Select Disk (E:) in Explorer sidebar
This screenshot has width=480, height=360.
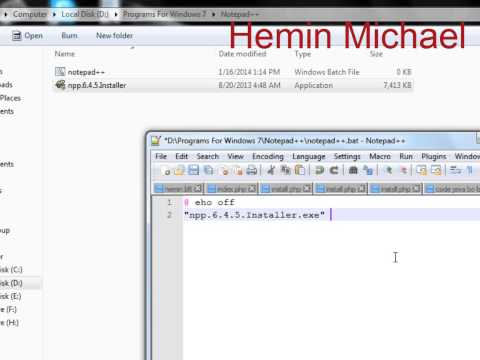tap(11, 296)
